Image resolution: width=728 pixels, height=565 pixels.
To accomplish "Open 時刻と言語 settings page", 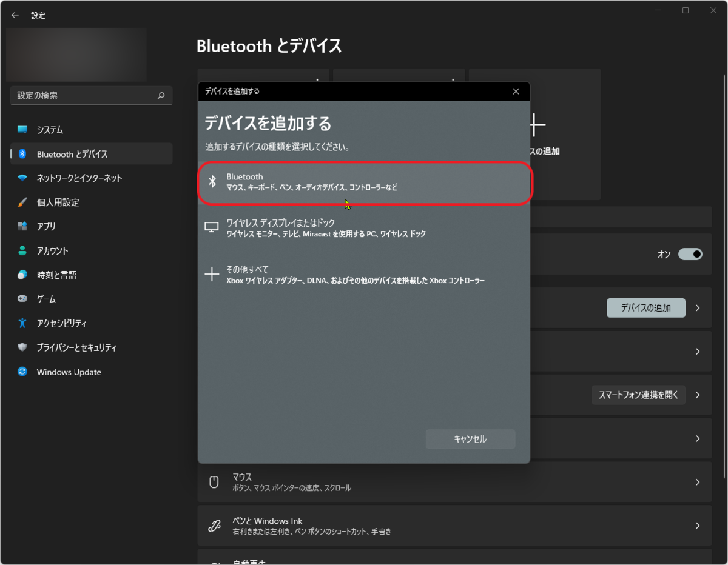I will click(91, 275).
